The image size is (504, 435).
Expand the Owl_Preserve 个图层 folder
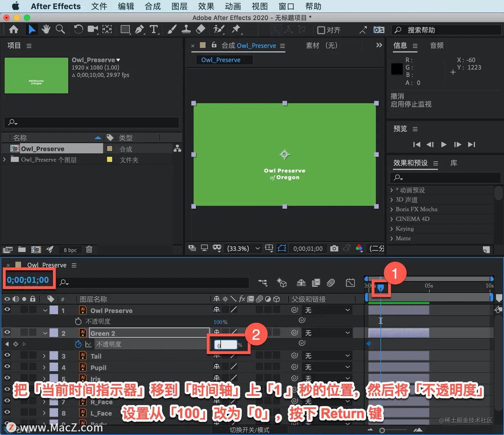coord(4,159)
